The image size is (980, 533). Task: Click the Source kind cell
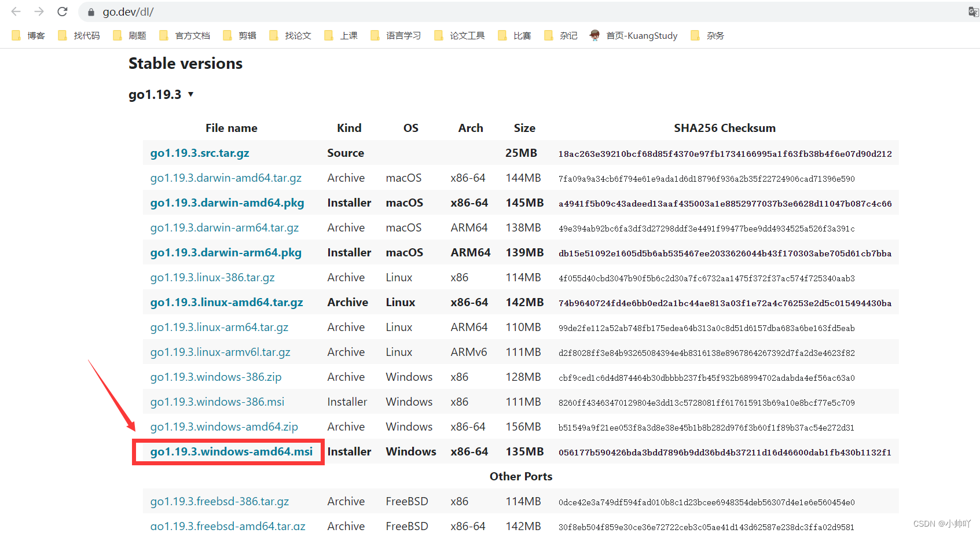[x=346, y=153]
